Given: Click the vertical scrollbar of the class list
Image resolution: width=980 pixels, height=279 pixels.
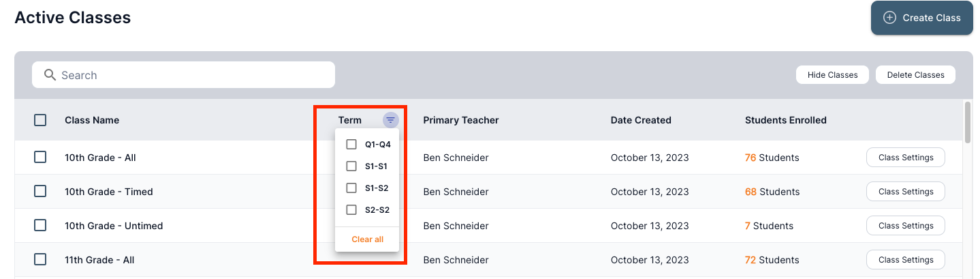Looking at the screenshot, I should 968,123.
